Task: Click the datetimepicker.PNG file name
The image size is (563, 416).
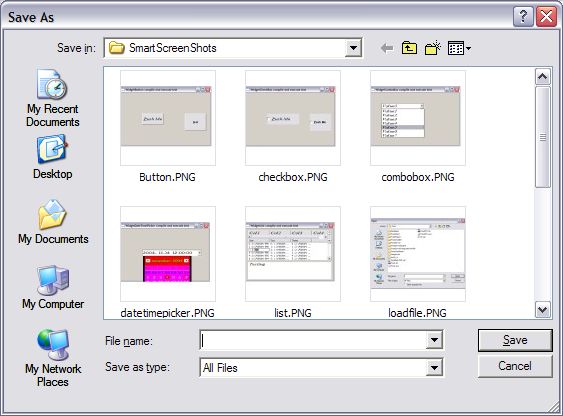Action: (x=167, y=313)
